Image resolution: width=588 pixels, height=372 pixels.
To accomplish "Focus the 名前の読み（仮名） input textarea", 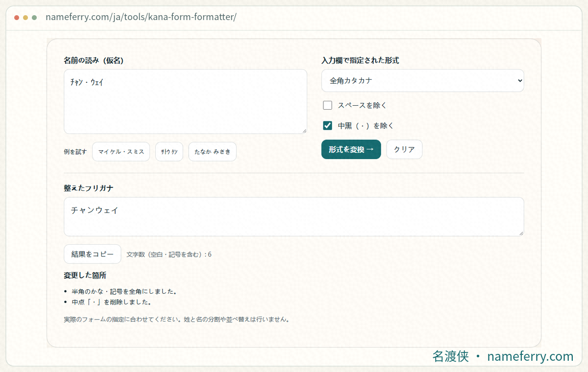I will click(185, 101).
